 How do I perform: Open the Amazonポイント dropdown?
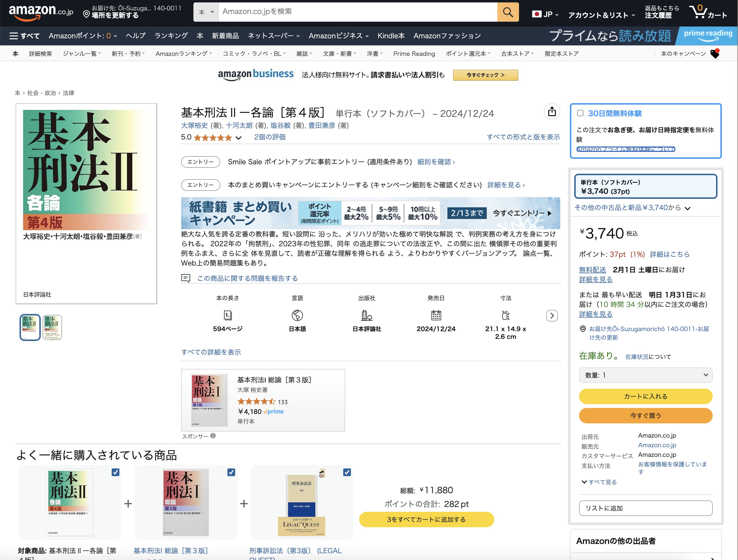tap(83, 36)
